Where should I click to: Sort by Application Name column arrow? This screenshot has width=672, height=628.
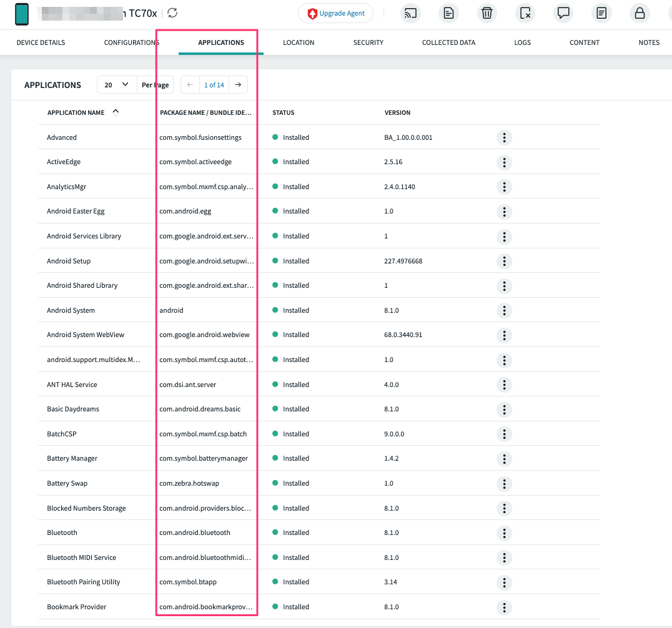(116, 112)
